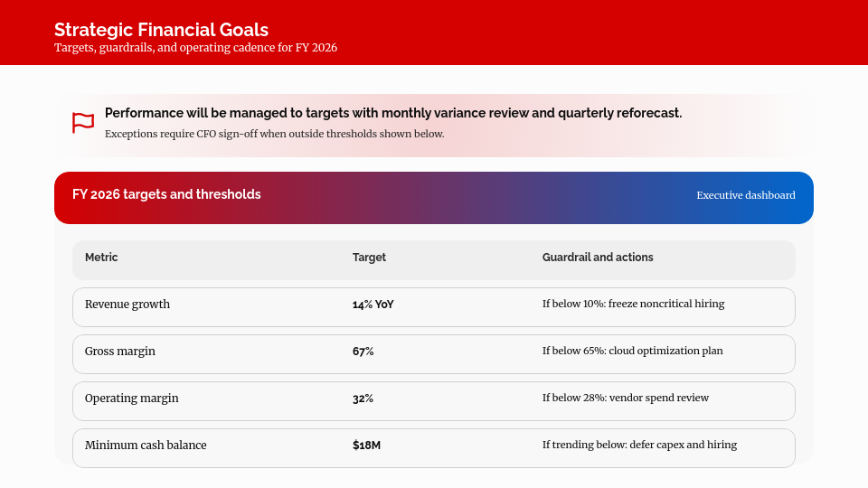Select the Gross margin metric cell

tap(120, 352)
